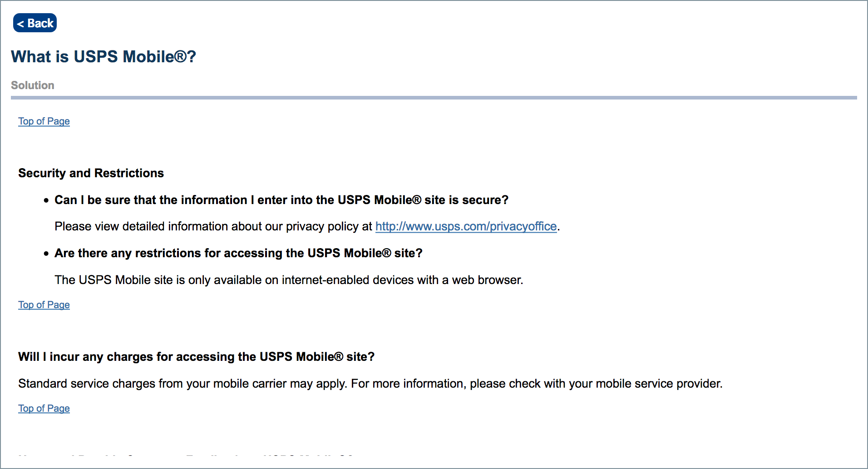Click the Solution section label
The width and height of the screenshot is (868, 469).
[x=32, y=85]
